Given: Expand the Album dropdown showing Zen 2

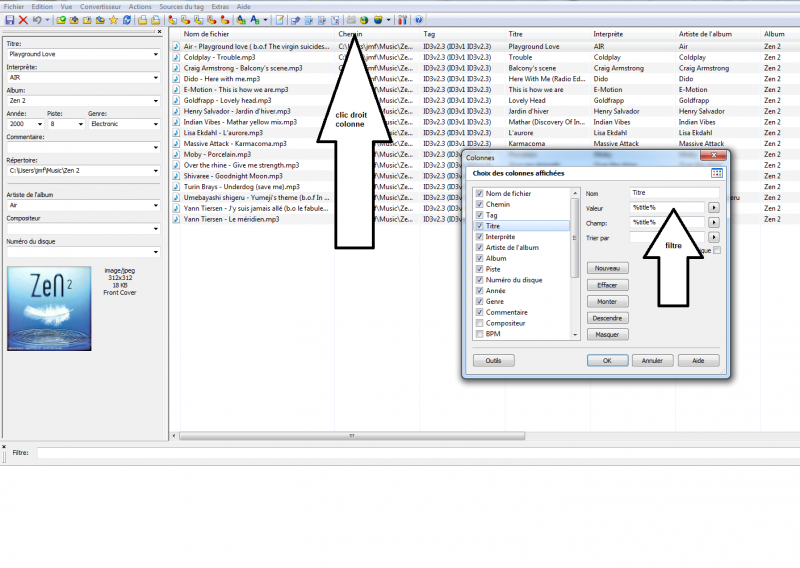Looking at the screenshot, I should coord(155,101).
